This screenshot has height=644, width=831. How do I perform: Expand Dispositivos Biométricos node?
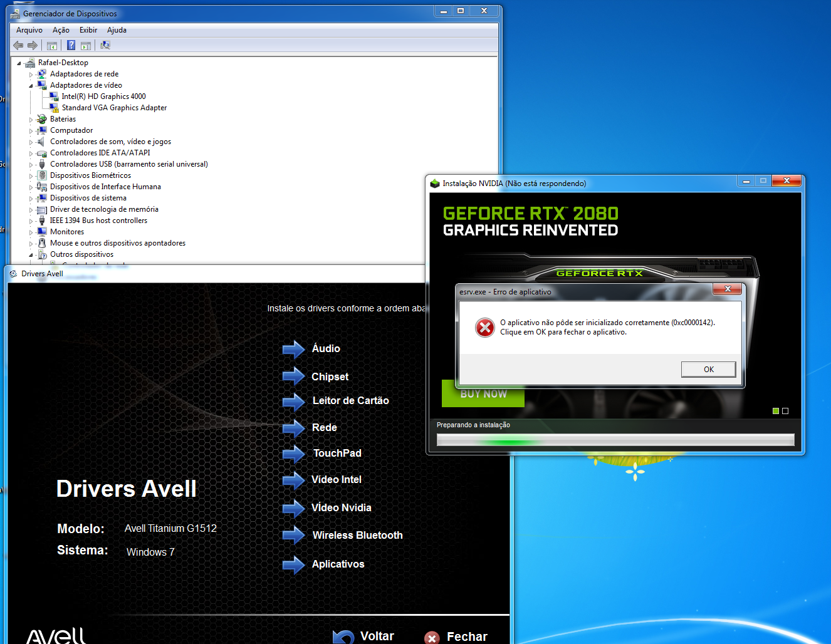click(x=31, y=176)
